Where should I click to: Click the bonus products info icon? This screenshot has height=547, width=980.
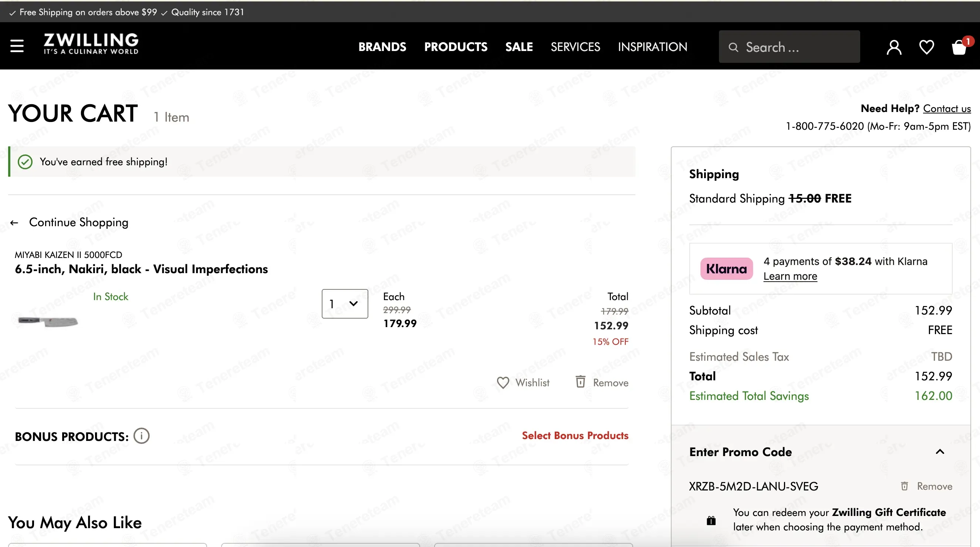click(x=142, y=436)
